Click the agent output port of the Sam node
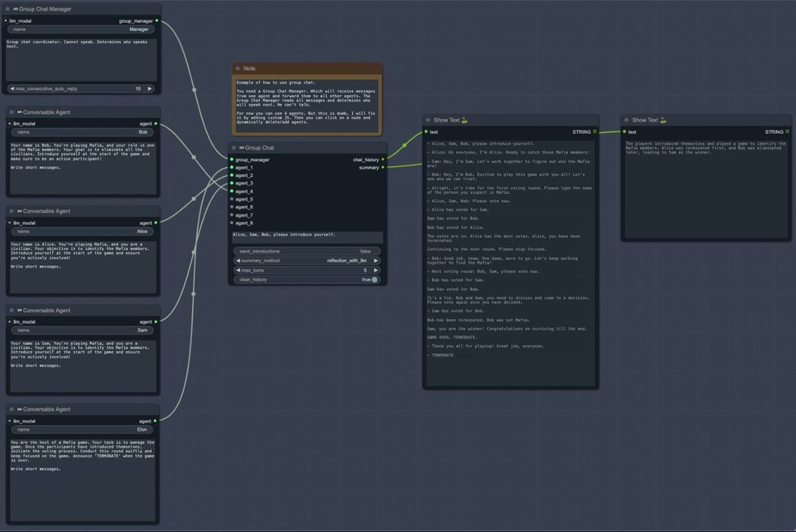The image size is (796, 532). [155, 321]
